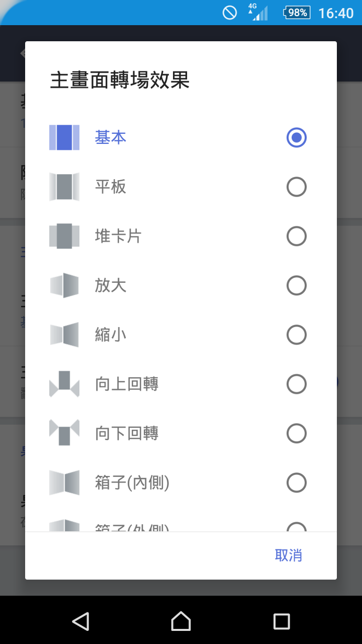
Task: Select the 向下回轉 radio button
Action: tap(297, 433)
